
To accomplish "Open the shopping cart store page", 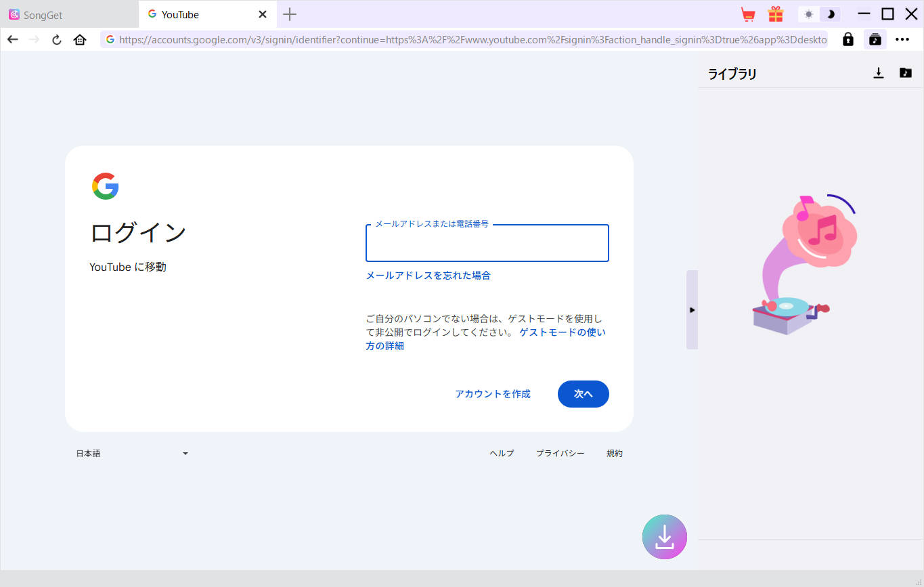I will coord(747,14).
